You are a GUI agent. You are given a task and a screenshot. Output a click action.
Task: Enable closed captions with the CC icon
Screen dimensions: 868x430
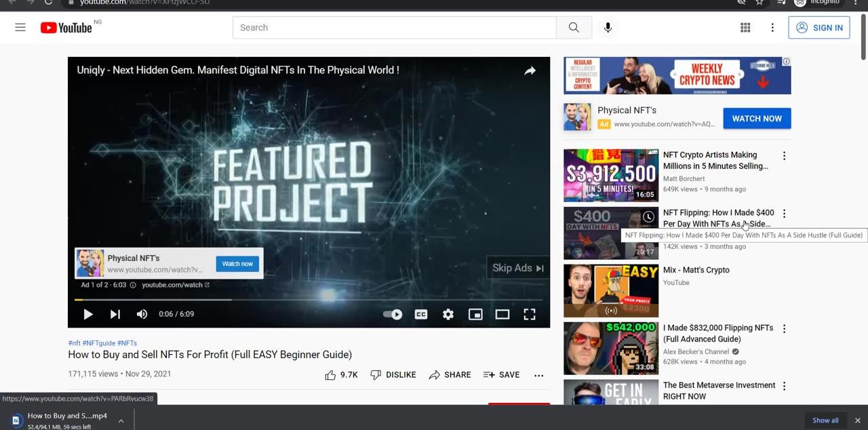[x=421, y=314]
